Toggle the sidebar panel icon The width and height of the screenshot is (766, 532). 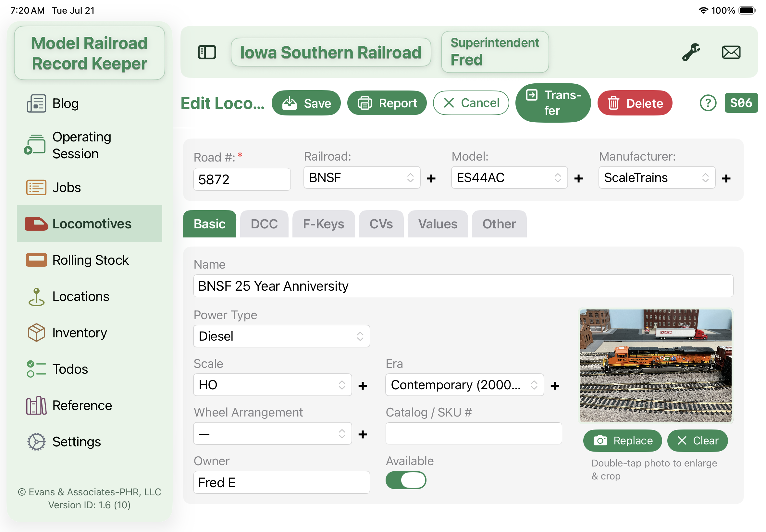tap(207, 52)
